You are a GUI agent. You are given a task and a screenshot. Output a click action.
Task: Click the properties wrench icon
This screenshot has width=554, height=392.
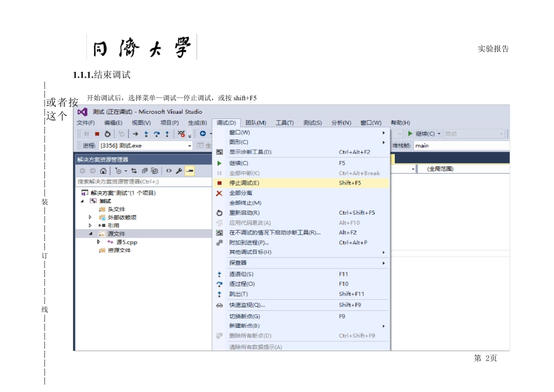click(x=179, y=171)
